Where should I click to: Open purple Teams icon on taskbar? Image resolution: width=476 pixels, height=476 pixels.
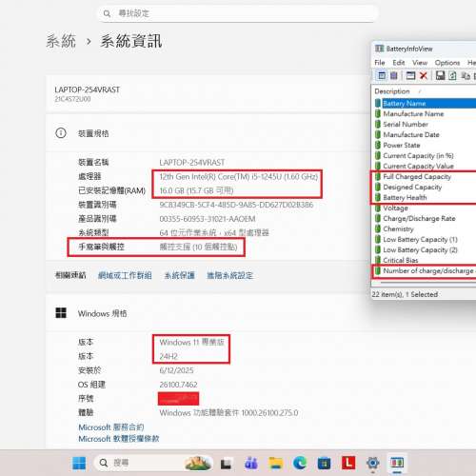click(251, 463)
